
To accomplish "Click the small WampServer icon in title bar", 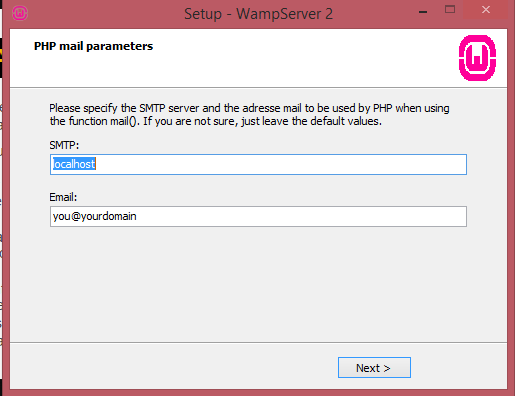I will [x=20, y=13].
